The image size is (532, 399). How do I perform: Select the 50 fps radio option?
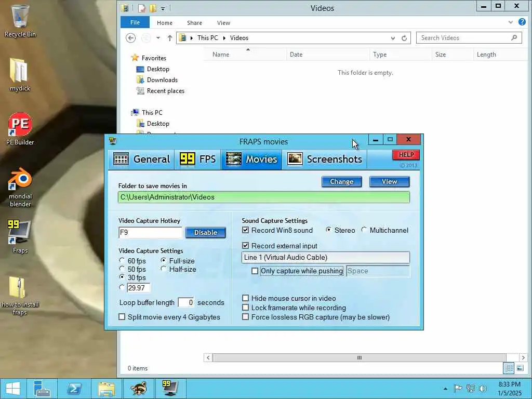122,269
